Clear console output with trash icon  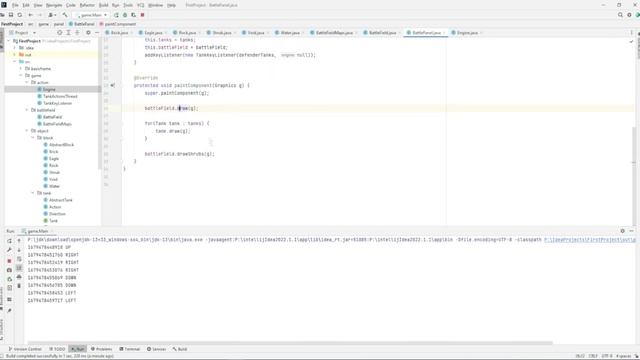(x=19, y=286)
